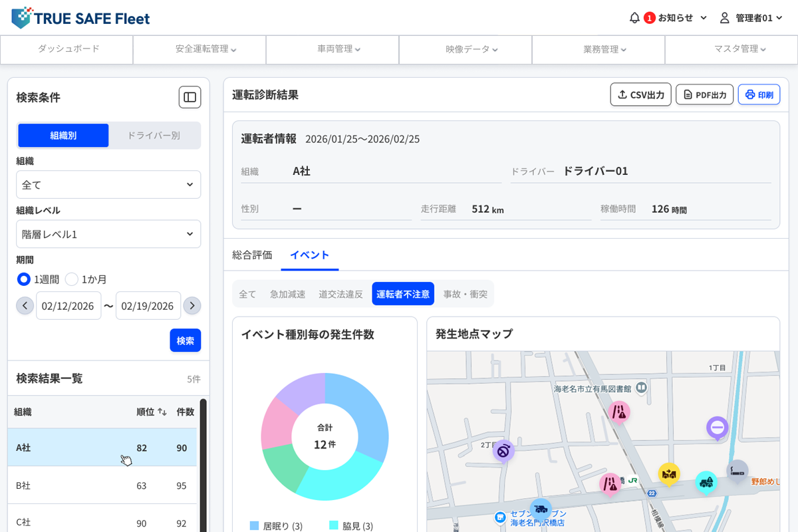Click the cyan truck warning map marker
Image resolution: width=798 pixels, height=532 pixels.
point(706,483)
